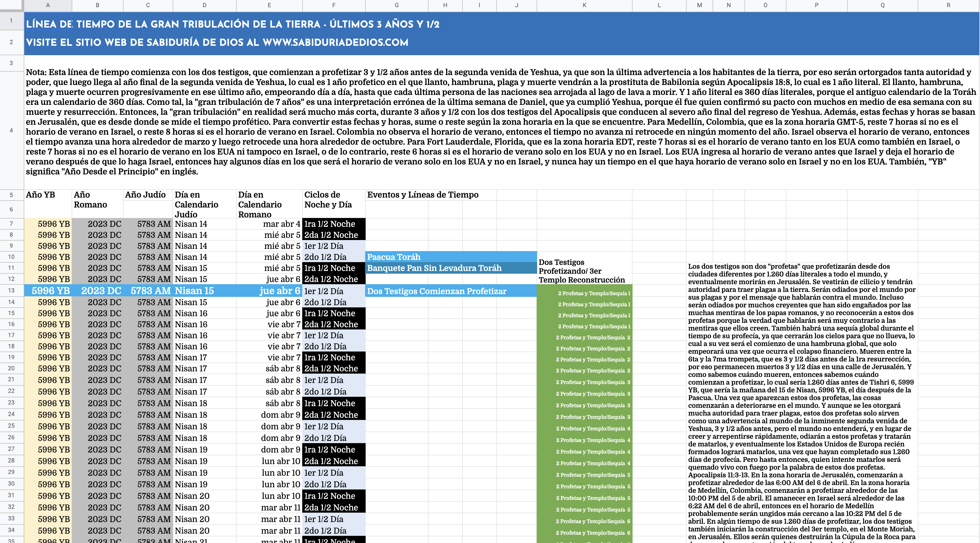
Task: Click 'Nisan 16' cell in row 15
Action: tap(204, 313)
